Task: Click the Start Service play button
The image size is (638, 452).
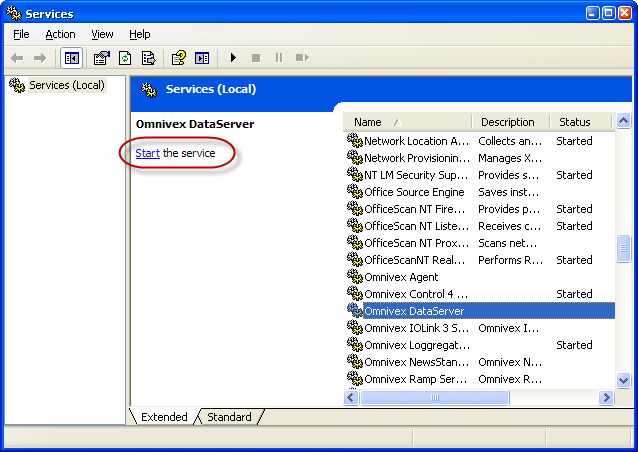Action: [233, 58]
